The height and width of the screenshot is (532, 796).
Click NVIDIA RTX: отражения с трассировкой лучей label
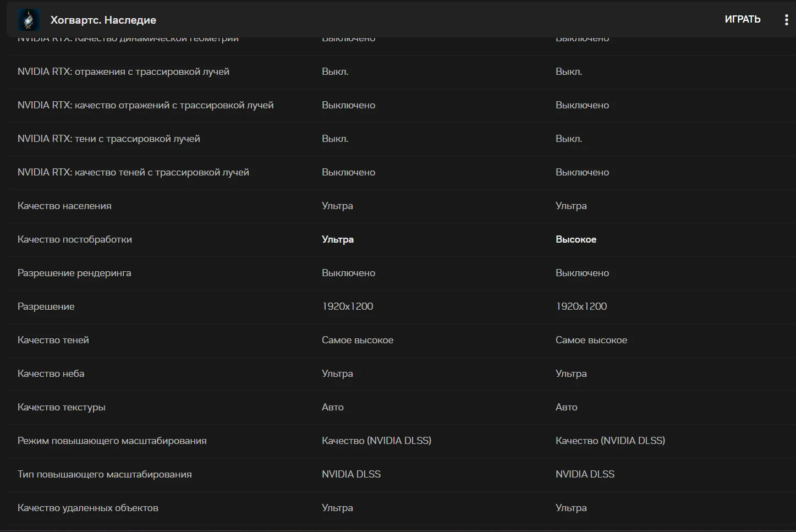(123, 72)
